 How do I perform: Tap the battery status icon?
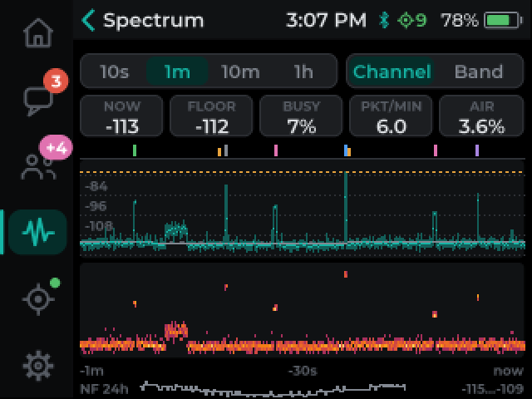point(503,20)
